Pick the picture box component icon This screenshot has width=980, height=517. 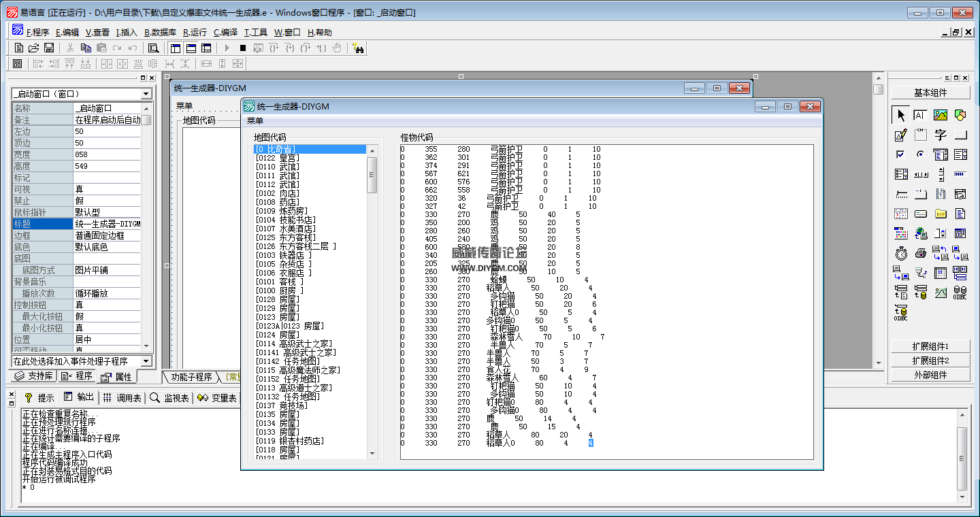[x=941, y=116]
